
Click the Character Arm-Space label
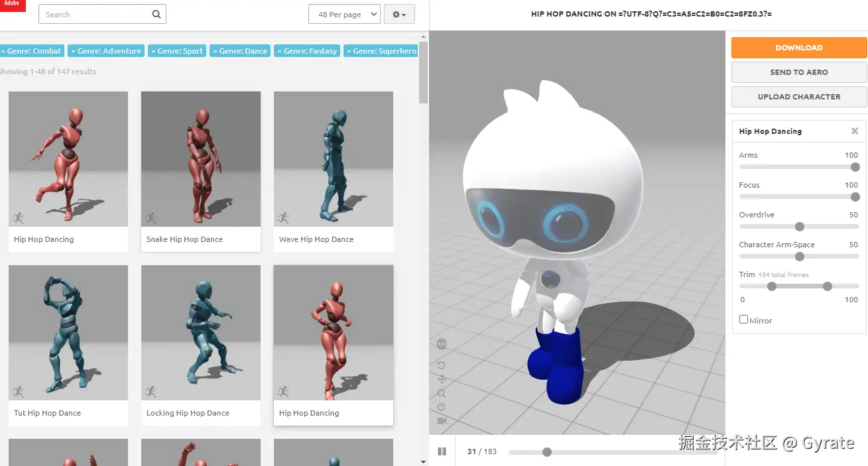pos(776,245)
